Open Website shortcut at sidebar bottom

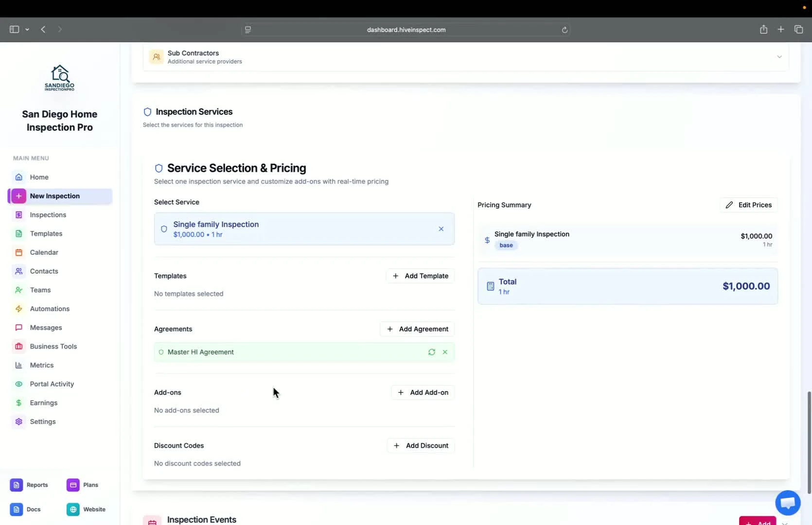click(x=86, y=509)
